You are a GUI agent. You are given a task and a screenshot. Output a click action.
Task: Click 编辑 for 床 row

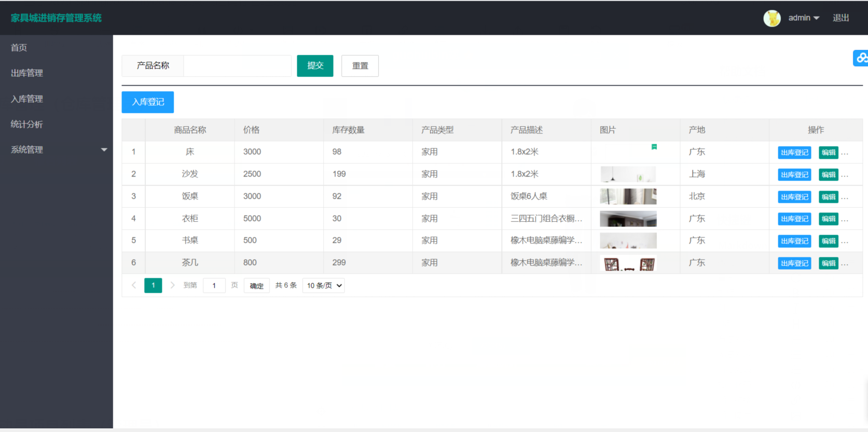click(x=829, y=153)
